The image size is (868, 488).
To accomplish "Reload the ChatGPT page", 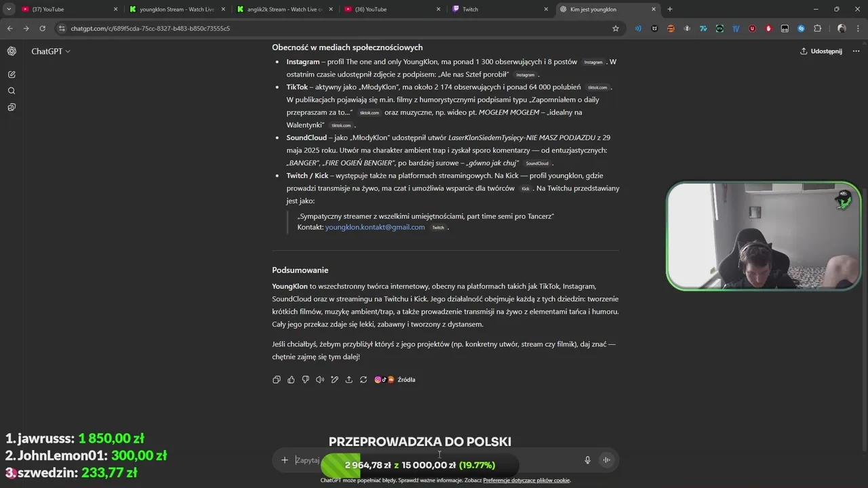I will point(42,28).
